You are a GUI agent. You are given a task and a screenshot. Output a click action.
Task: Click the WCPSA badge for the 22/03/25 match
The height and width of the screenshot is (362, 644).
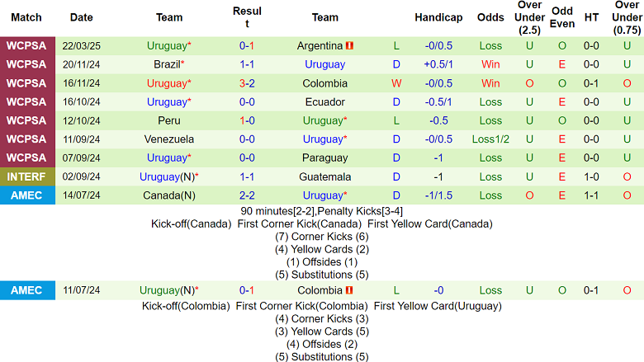tap(27, 46)
